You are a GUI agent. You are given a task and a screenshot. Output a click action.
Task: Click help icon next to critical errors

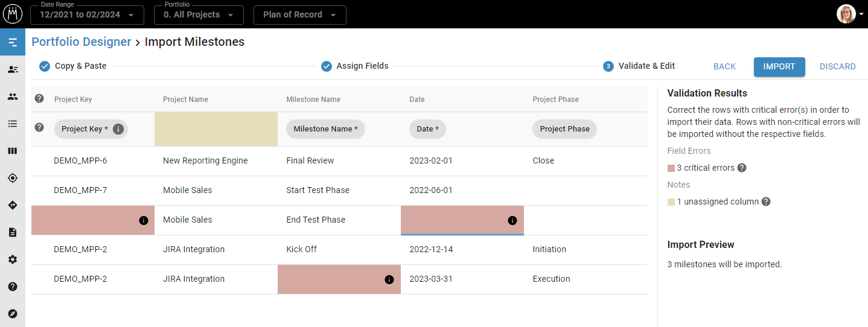(742, 168)
